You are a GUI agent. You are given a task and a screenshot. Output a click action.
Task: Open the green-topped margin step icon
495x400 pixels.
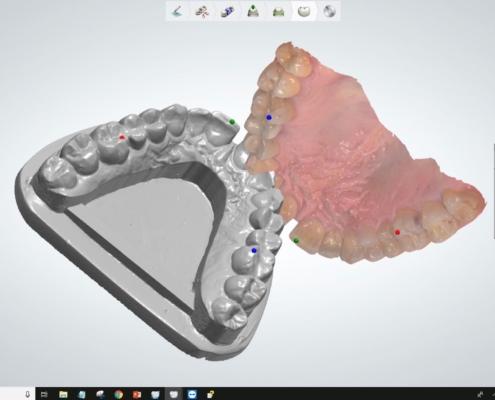pos(254,12)
